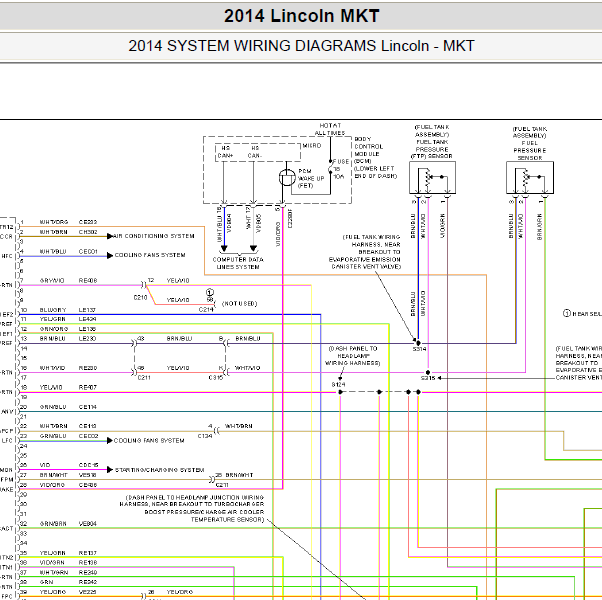Click the "EVAPORATIVE EMISSION CANISTER VENT VALVE" harness note
The image size is (602, 600).
(x=365, y=252)
